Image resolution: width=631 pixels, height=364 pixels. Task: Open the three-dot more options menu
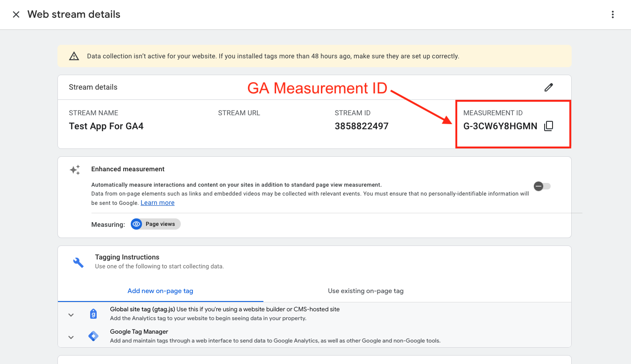point(613,14)
